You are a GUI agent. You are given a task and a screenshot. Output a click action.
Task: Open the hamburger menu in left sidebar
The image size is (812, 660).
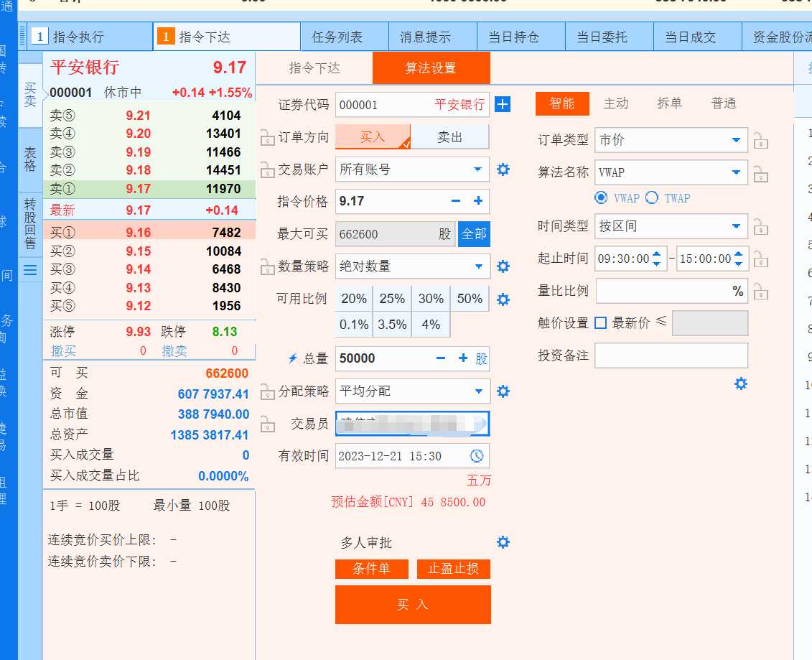tap(30, 270)
